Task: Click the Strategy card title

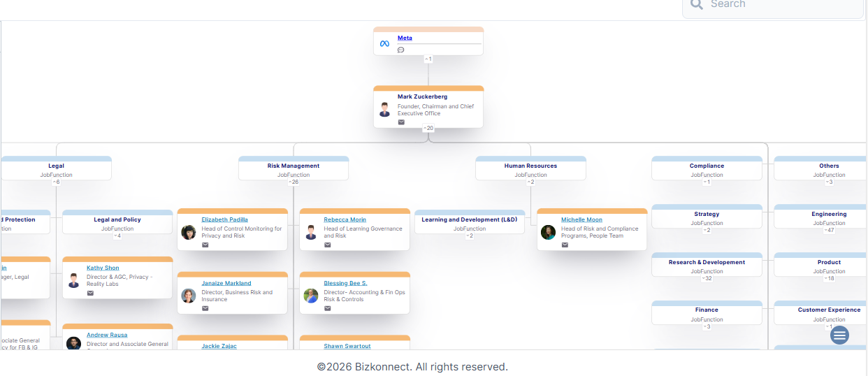Action: click(707, 214)
